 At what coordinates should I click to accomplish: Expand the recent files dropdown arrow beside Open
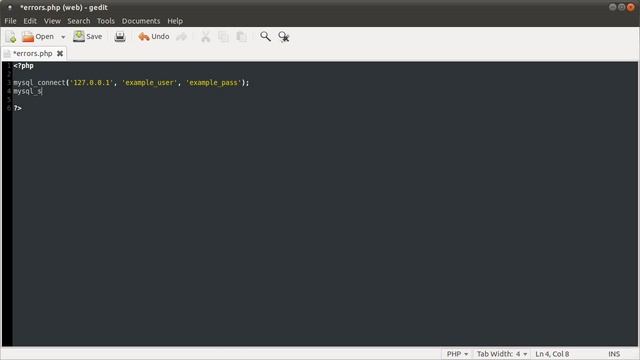click(63, 37)
